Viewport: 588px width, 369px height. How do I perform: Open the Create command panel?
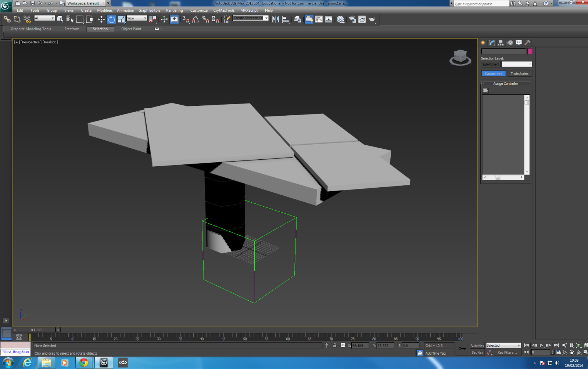coord(483,43)
